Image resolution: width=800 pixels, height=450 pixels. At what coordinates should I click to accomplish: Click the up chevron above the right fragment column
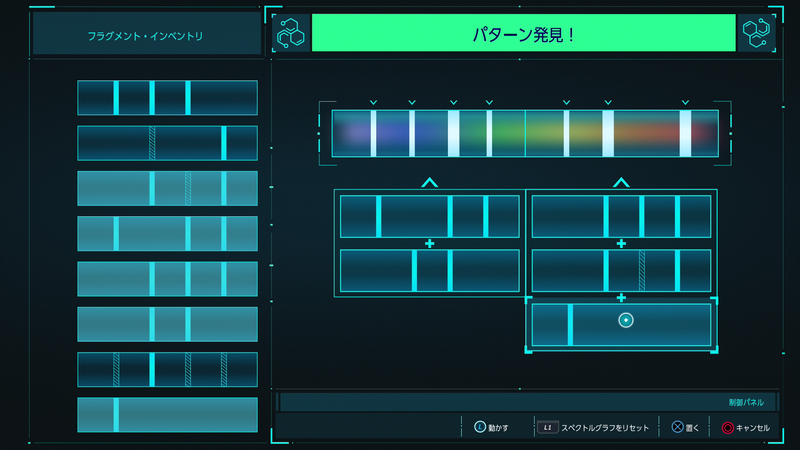621,182
